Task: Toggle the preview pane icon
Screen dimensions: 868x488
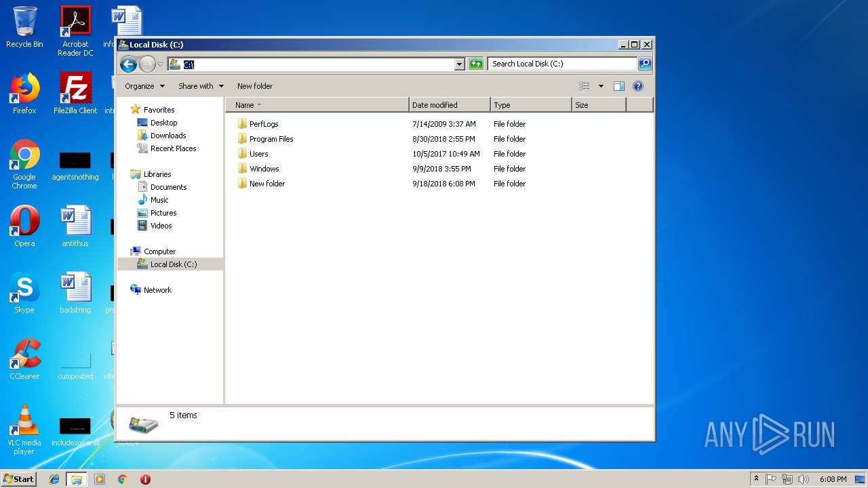Action: coord(618,86)
